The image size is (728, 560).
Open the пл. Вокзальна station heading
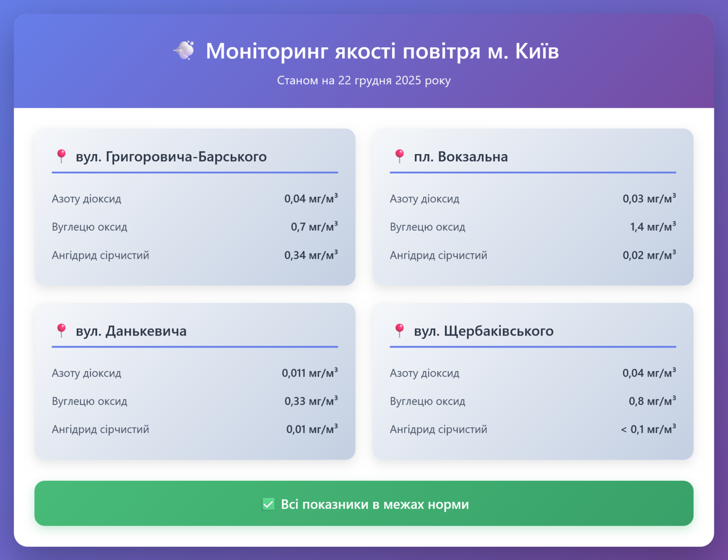pos(460,156)
